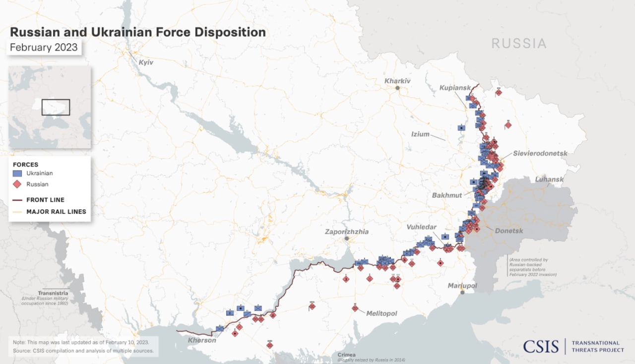Open the inset locator map thumbnail
Viewport: 635px width, 364px height.
tap(50, 107)
